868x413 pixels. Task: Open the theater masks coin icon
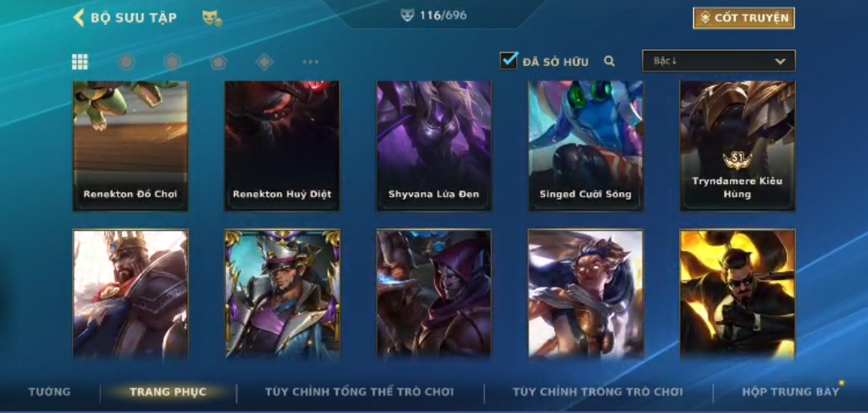coord(212,18)
